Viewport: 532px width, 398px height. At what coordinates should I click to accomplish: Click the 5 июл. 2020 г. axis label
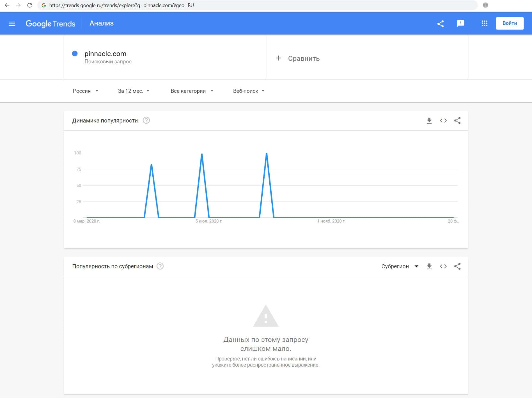pyautogui.click(x=209, y=221)
